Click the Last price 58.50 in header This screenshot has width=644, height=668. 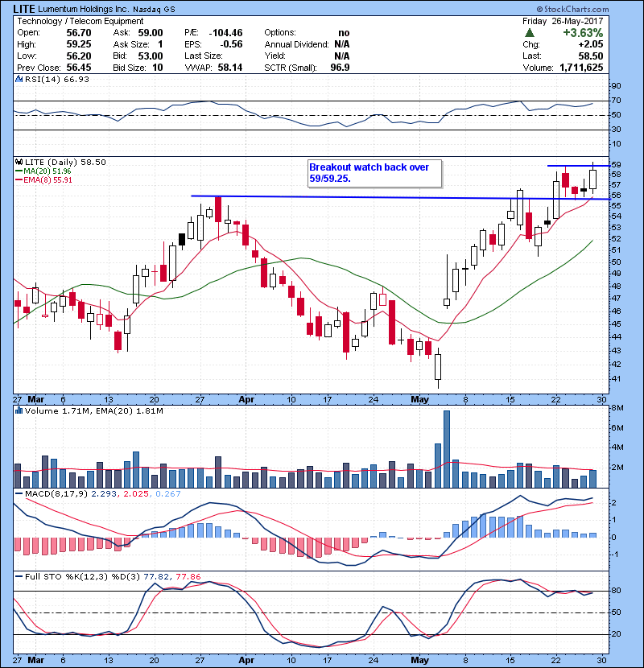coord(591,56)
